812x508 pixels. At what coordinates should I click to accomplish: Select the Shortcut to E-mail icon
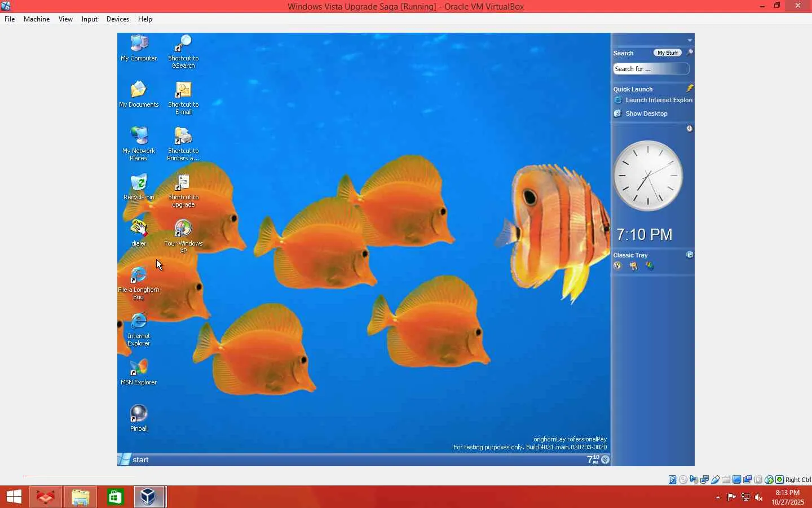183,98
